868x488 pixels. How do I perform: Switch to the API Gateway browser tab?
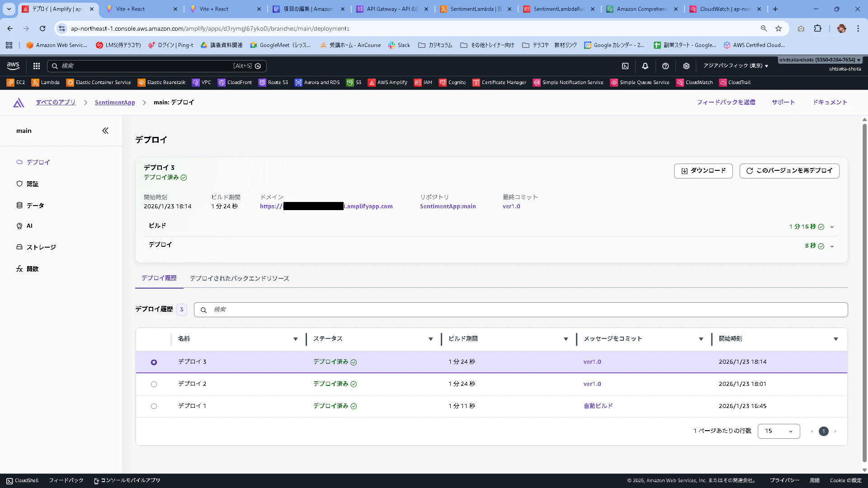click(392, 9)
